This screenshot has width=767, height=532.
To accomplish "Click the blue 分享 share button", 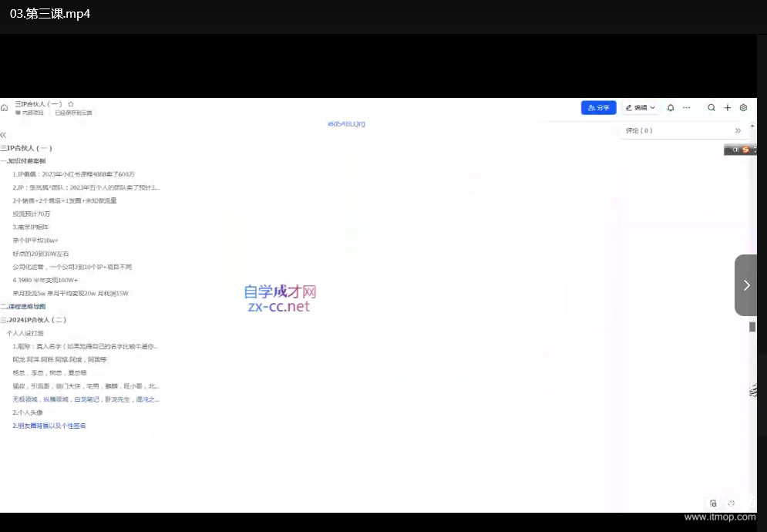I will [x=598, y=108].
